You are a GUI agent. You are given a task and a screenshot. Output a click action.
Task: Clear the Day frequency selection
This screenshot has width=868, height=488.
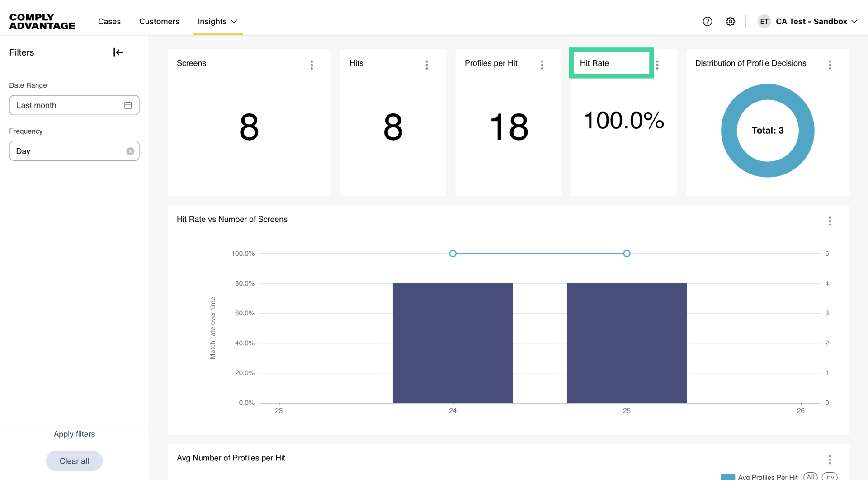(130, 151)
